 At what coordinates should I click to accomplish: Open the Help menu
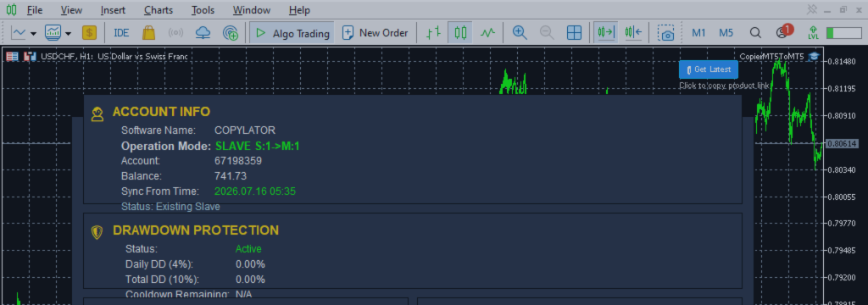click(299, 10)
